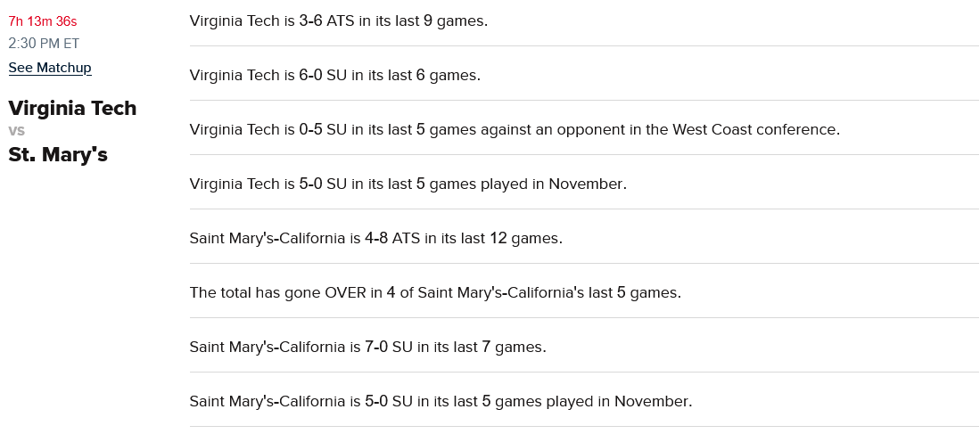
Task: Select Saint Mary's 4-8 ATS trend row
Action: pos(375,238)
